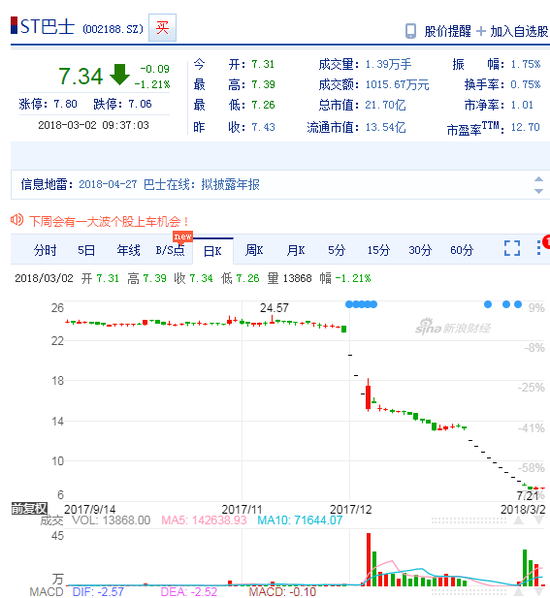
Task: Switch to the 年线 chart tab
Action: tap(129, 251)
